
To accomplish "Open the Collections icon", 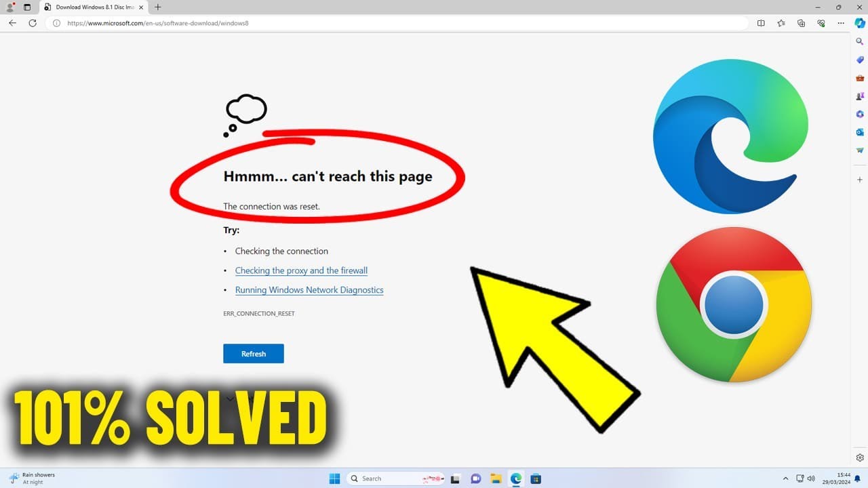I will 801,23.
